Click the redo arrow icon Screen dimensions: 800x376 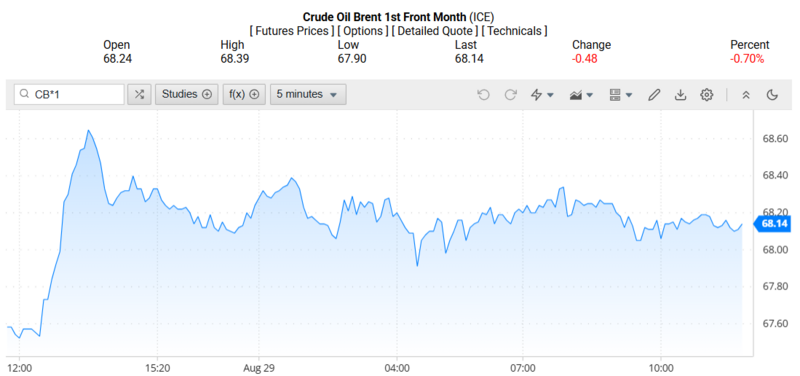tap(511, 95)
